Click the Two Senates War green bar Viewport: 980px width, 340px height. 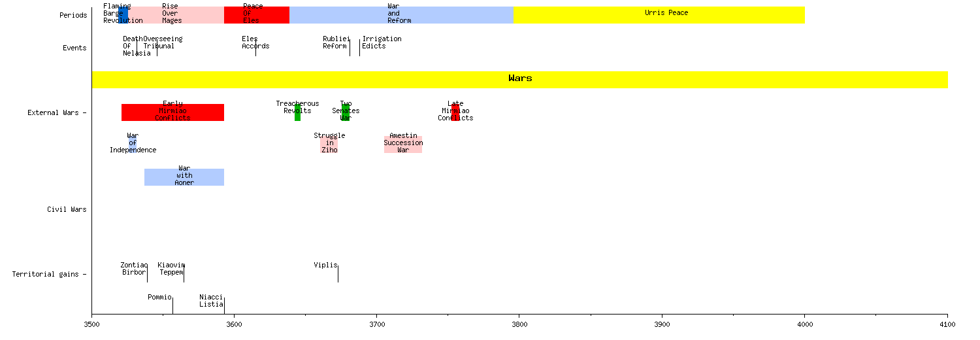pyautogui.click(x=346, y=112)
